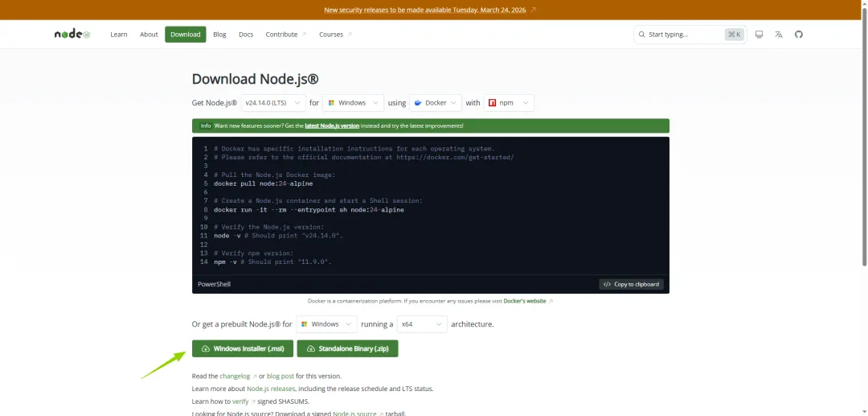This screenshot has width=868, height=416.
Task: Expand the Docker install method dropdown
Action: point(436,102)
